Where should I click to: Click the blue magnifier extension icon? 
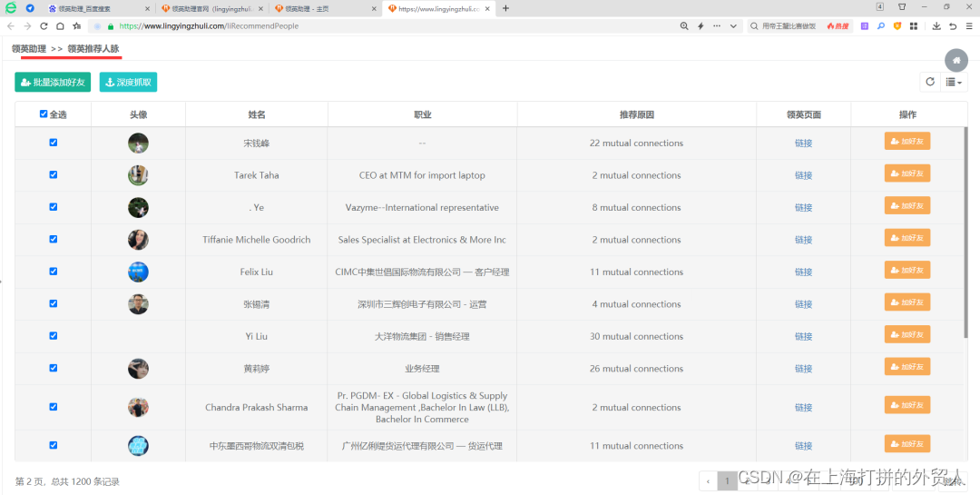click(881, 26)
